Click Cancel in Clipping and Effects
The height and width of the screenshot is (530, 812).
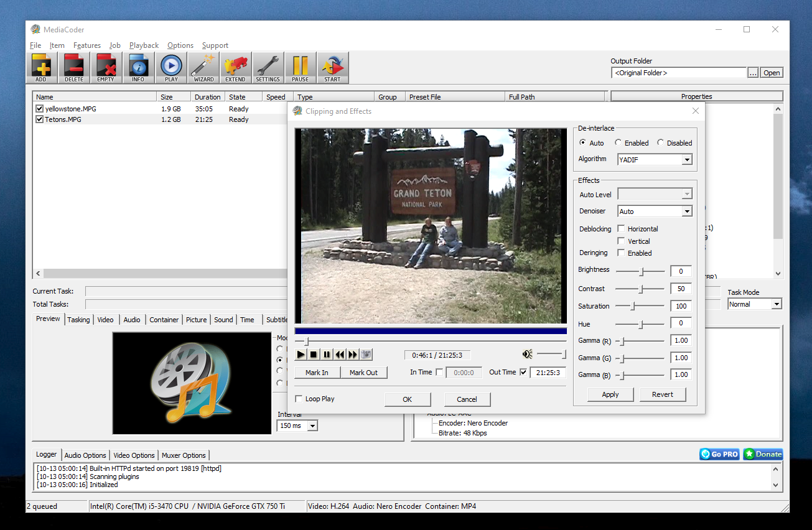click(467, 399)
